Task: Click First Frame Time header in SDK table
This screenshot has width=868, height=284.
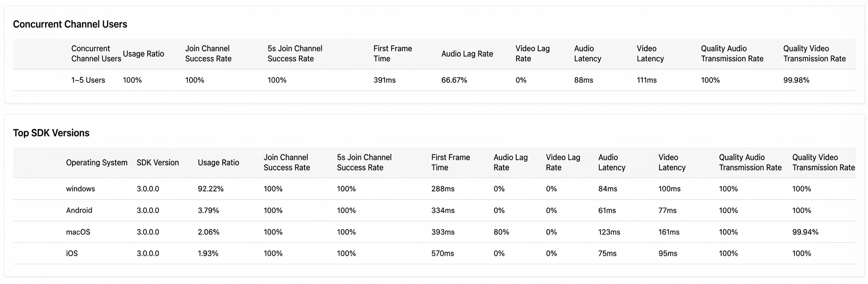Action: coord(450,162)
